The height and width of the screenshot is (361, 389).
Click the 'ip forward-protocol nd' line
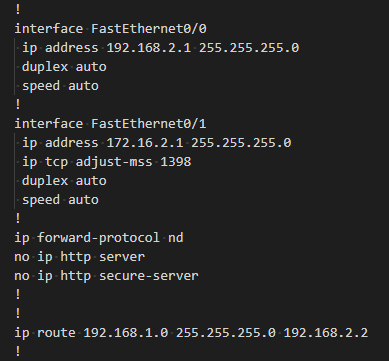point(99,238)
